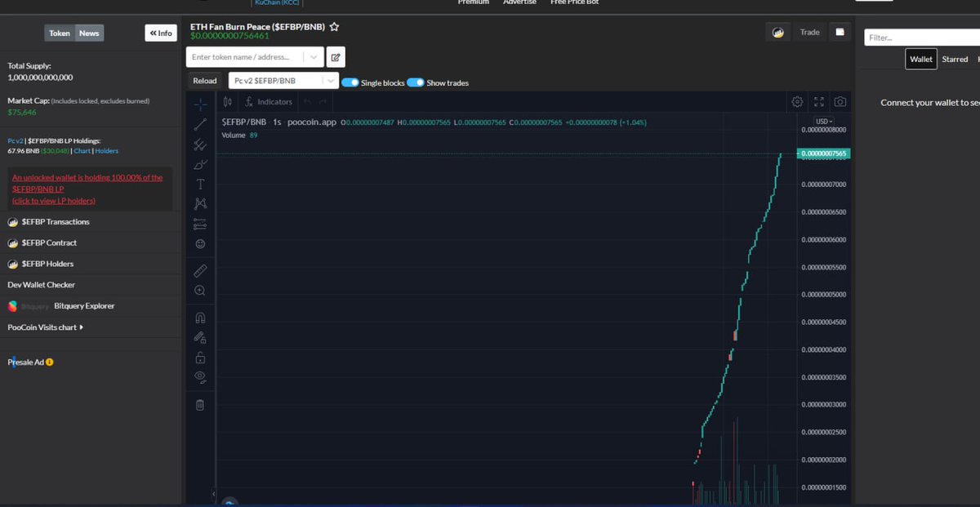Focus the Filter input field
Viewport: 980px width, 507px height.
(922, 38)
